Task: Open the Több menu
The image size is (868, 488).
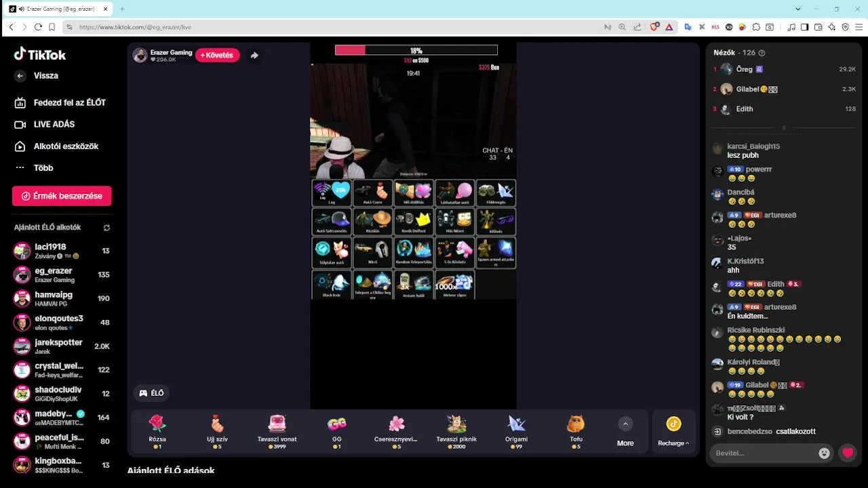Action: pyautogui.click(x=34, y=168)
